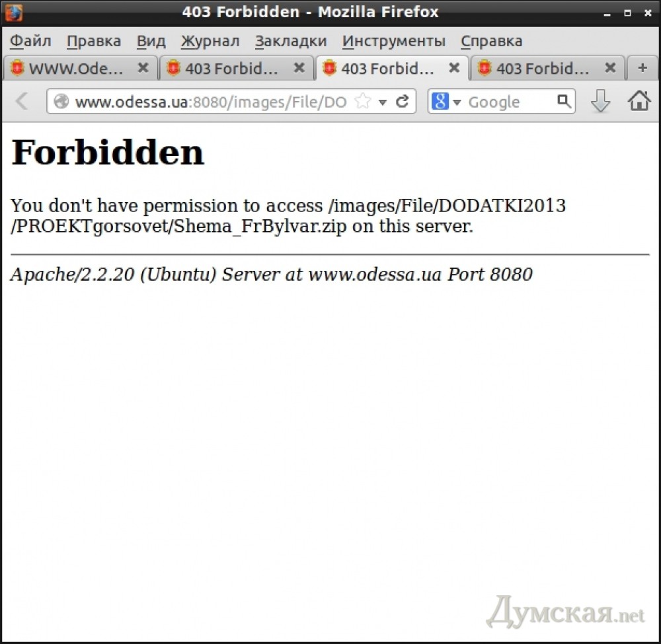
Task: Reload the page with the refresh icon
Action: pyautogui.click(x=402, y=102)
